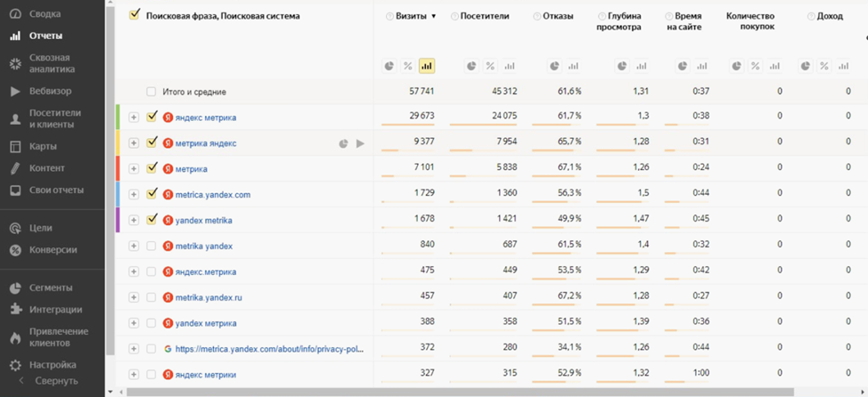Switch Визиты column to percent view
The image size is (868, 397).
(408, 67)
